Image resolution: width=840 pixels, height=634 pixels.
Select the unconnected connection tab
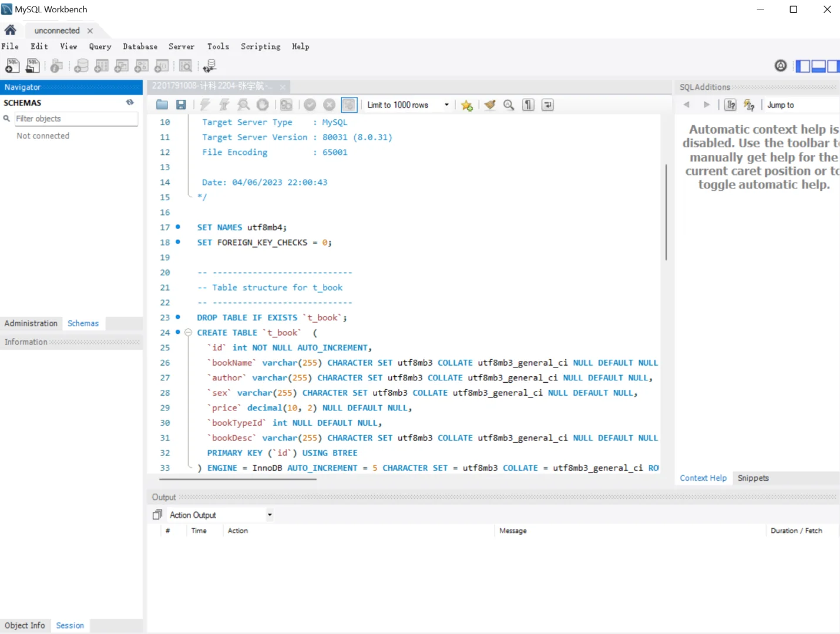pos(57,31)
